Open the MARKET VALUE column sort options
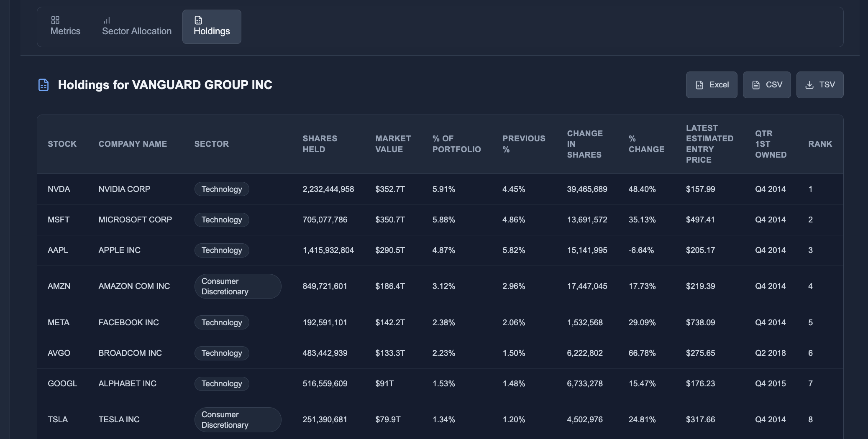This screenshot has height=439, width=868. pyautogui.click(x=393, y=144)
